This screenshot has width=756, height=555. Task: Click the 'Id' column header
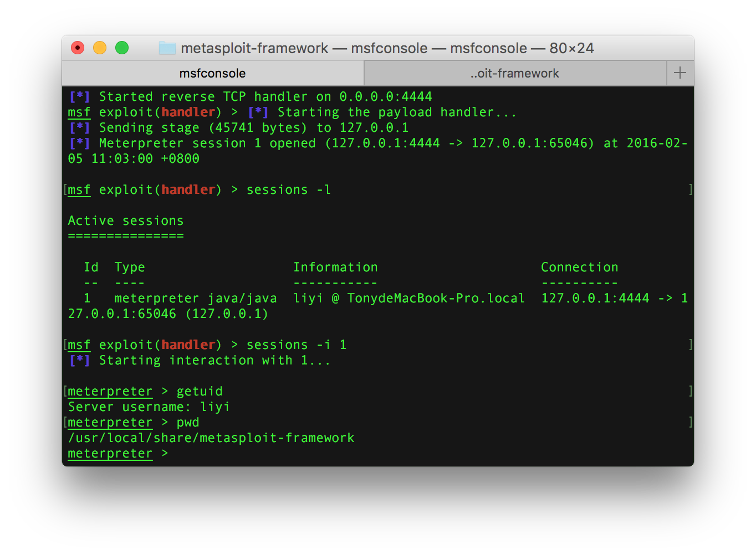[x=91, y=267]
